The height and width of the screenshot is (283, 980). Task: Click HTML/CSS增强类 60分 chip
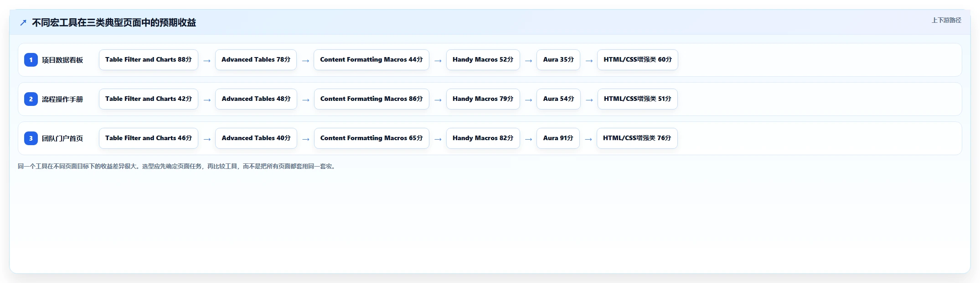[638, 60]
